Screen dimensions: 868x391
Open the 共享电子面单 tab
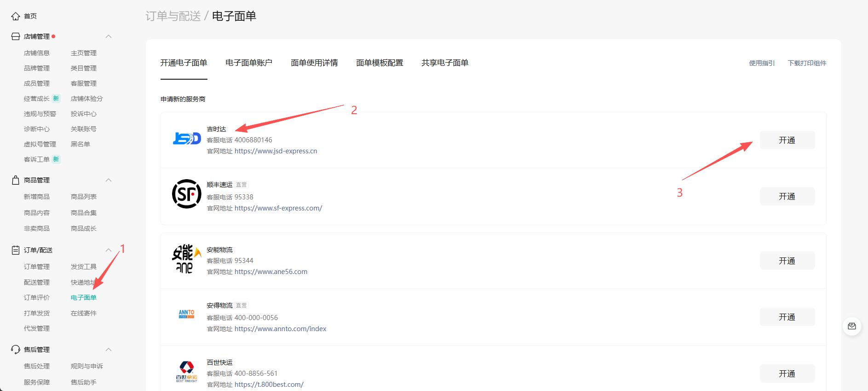[445, 63]
